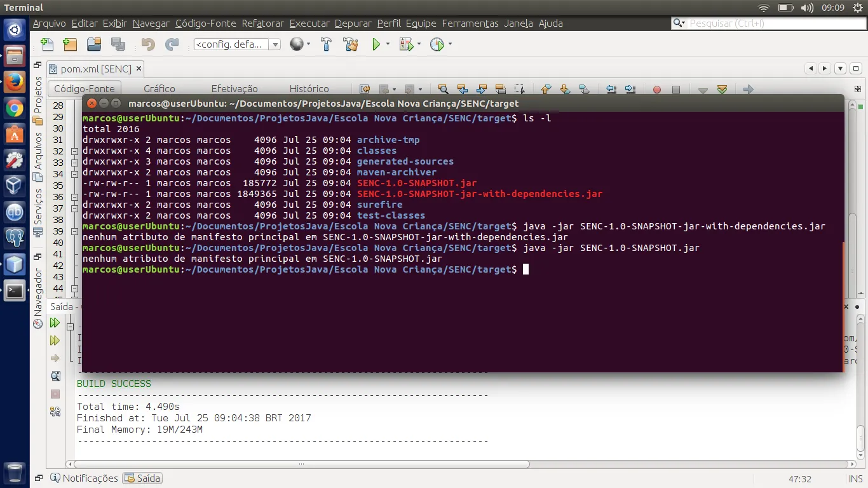
Task: Switch to the Efetivação view
Action: (x=234, y=89)
